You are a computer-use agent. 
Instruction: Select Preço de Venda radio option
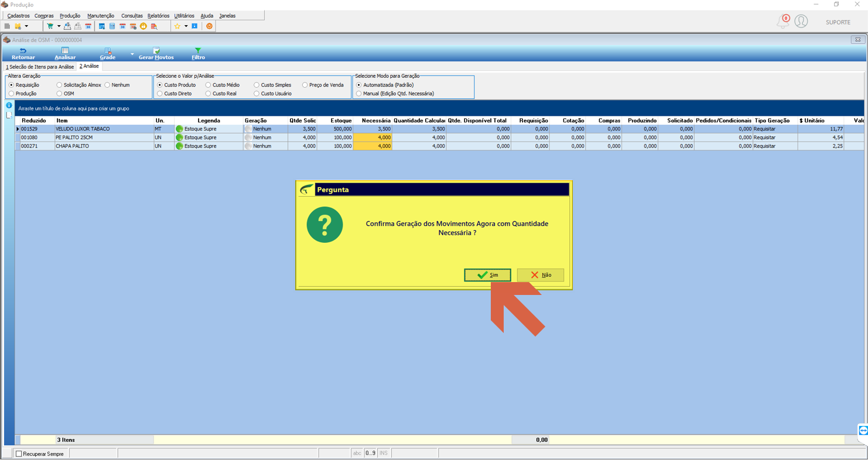[323, 85]
